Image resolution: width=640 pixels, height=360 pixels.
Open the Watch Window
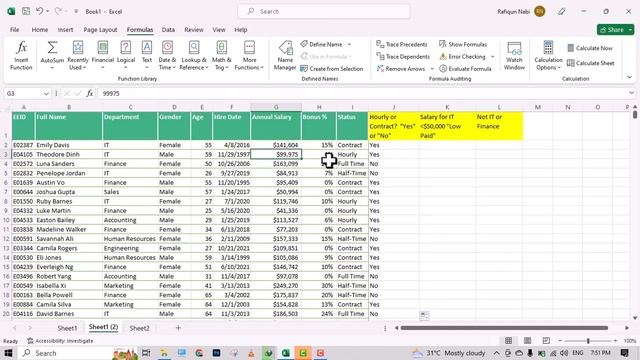tap(514, 56)
